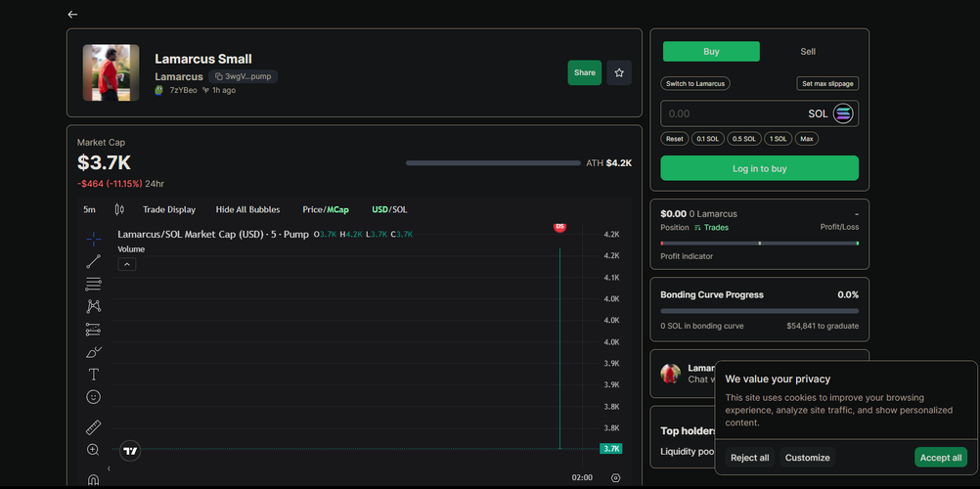Favorite the coin with the star icon
Screen dimensions: 980x489
(x=618, y=72)
